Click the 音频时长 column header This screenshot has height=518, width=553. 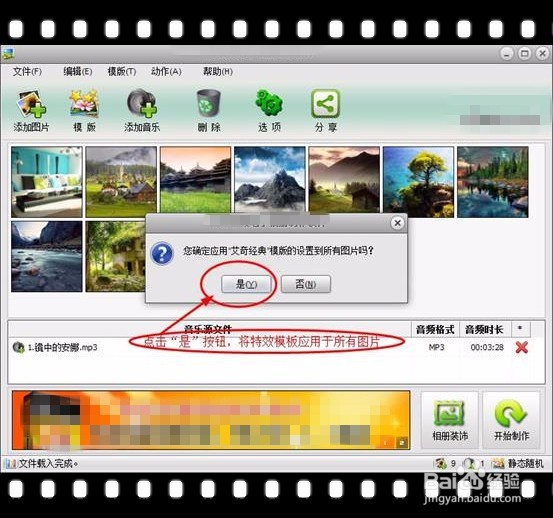[485, 330]
